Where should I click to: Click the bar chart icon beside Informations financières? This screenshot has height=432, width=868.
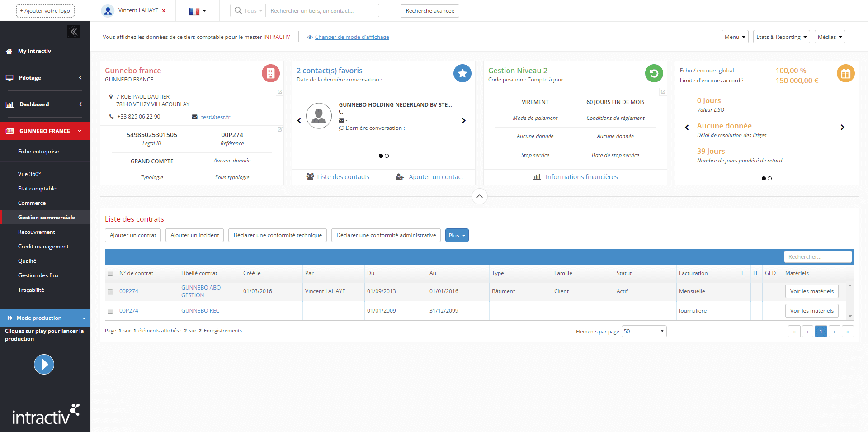[x=536, y=177]
